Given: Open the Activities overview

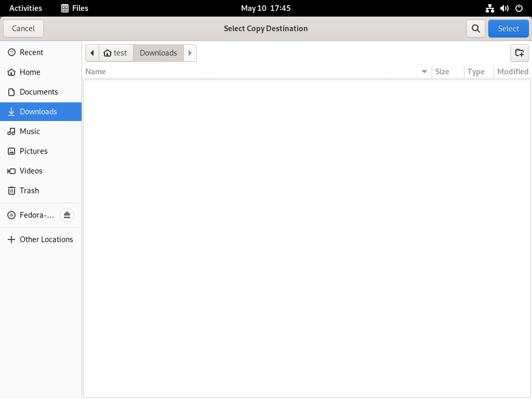Looking at the screenshot, I should pos(26,8).
